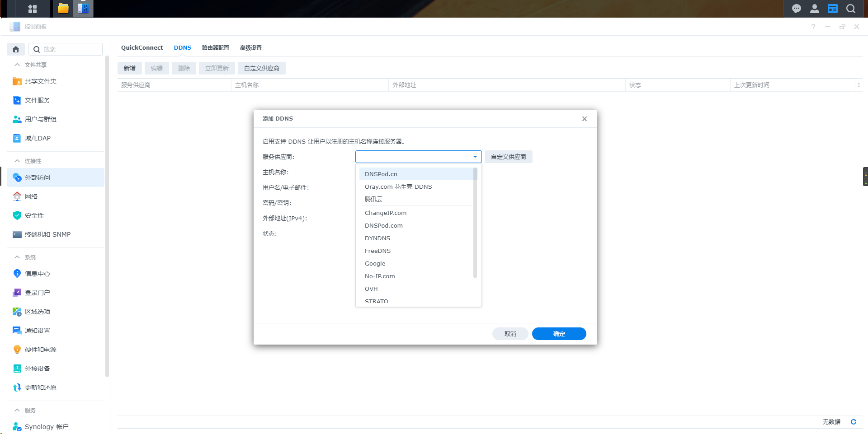Viewport: 868px width, 434px height.
Task: Open the user account options icon
Action: point(815,9)
